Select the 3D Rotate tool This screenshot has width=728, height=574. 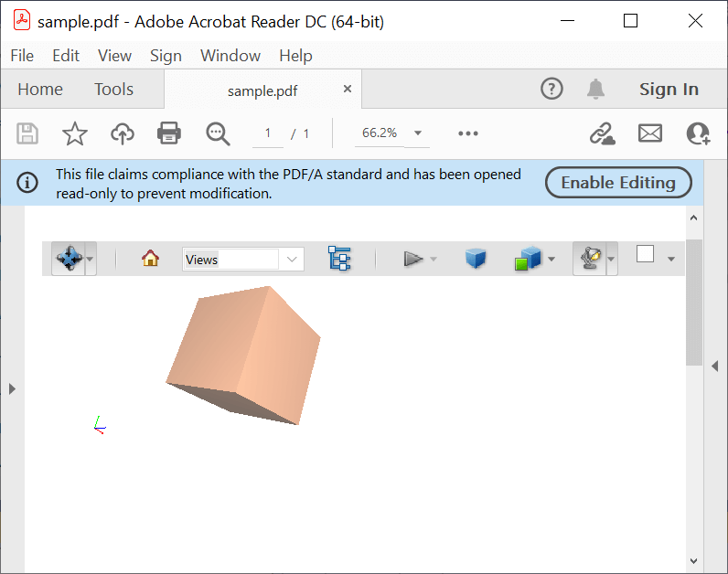click(69, 259)
